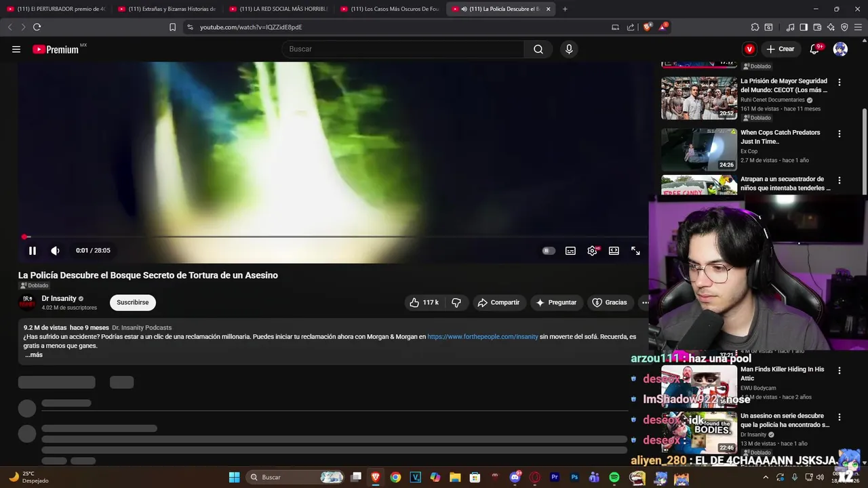Open the player settings gear
The width and height of the screenshot is (868, 488).
coord(593,251)
